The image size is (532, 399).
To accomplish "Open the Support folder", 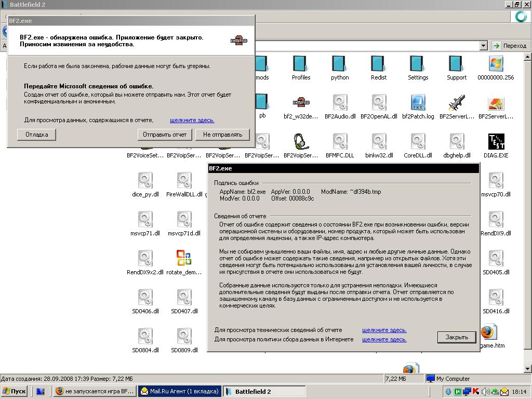I will pyautogui.click(x=457, y=64).
